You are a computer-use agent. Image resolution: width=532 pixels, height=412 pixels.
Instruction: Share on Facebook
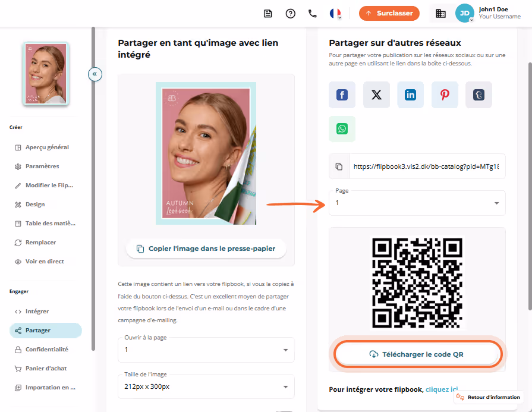pos(342,95)
